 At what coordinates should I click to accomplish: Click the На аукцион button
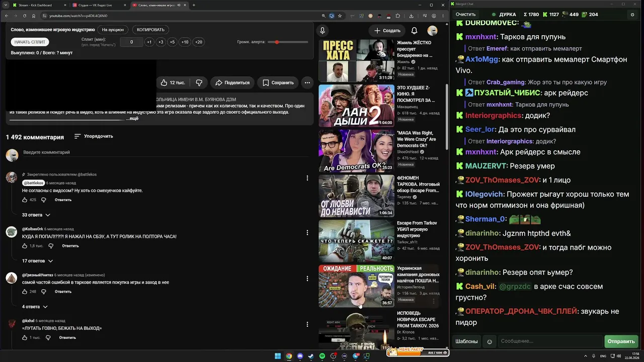113,30
